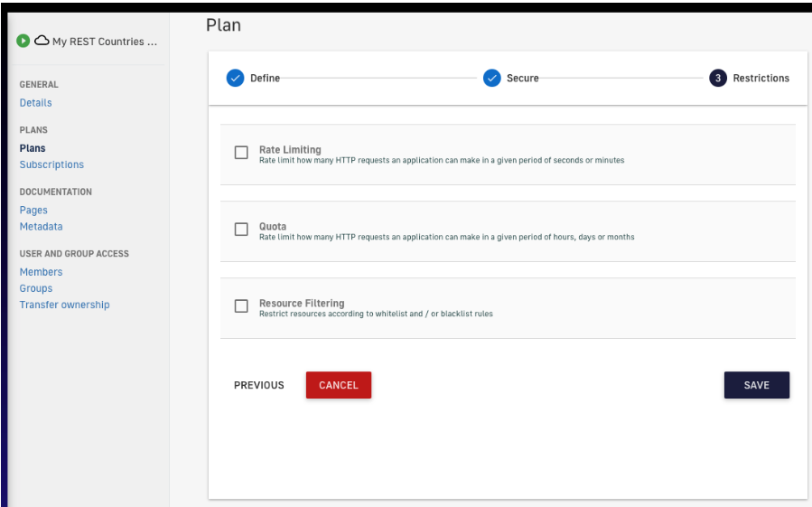Click the cloud icon beside API name

(x=42, y=42)
